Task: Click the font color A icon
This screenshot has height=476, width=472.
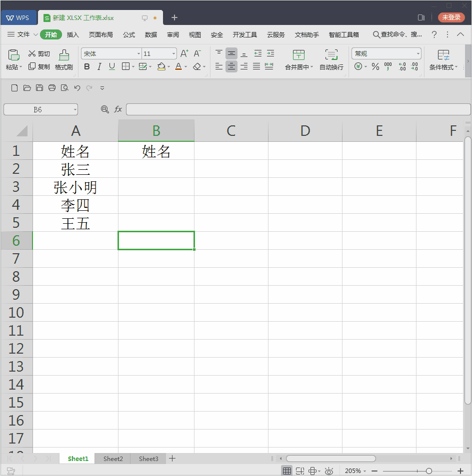Action: [x=178, y=66]
